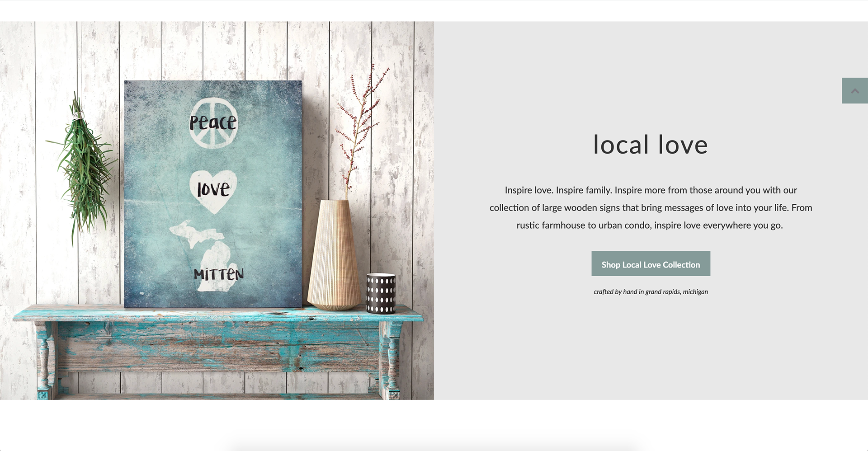Click the back-to-top chevron arrow button
Viewport: 868px width, 451px height.
coord(855,90)
